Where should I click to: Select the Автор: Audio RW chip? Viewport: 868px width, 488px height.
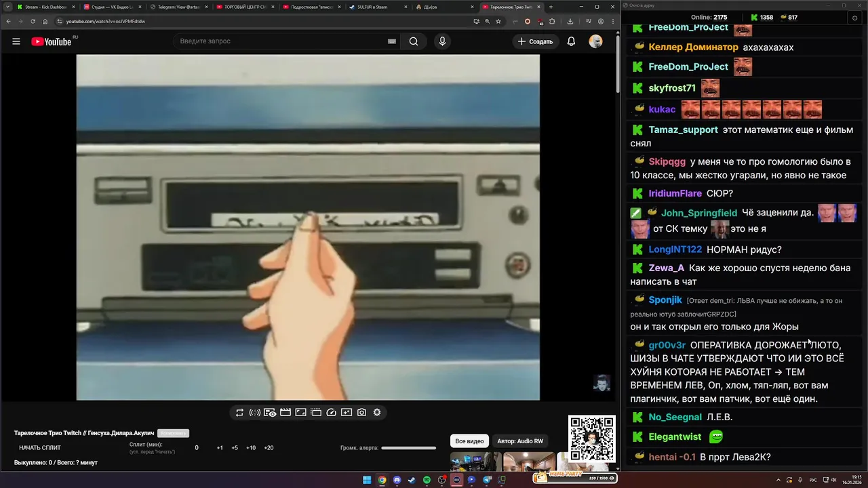pos(520,441)
